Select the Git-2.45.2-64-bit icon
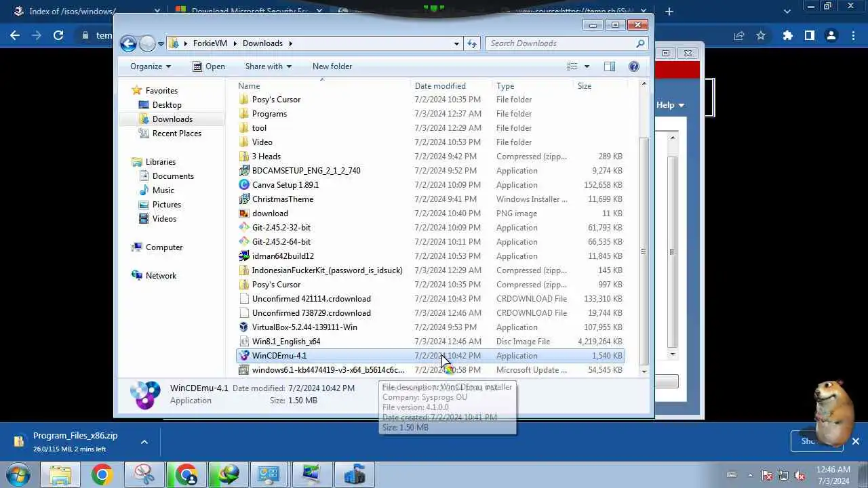The width and height of the screenshot is (868, 488). (x=244, y=242)
